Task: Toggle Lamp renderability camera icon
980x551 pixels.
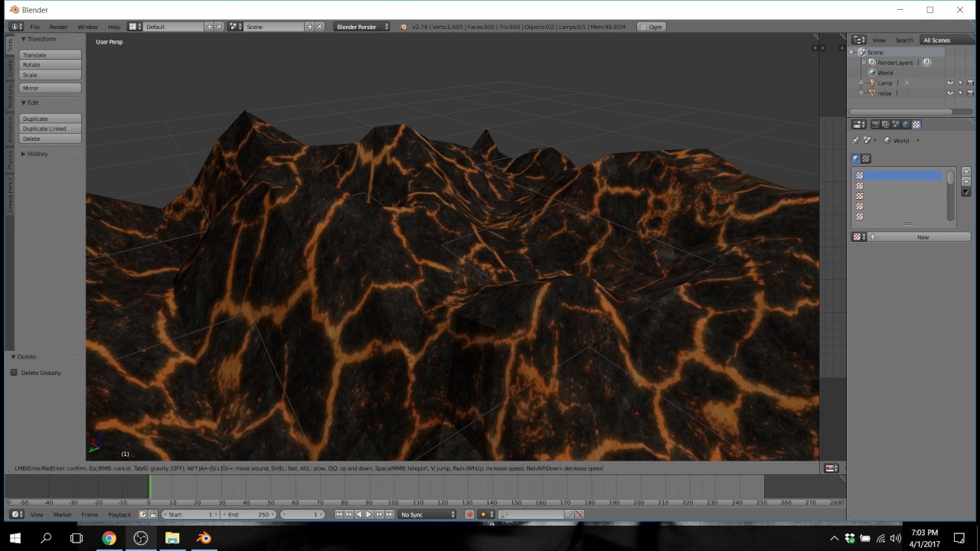Action: coord(970,83)
